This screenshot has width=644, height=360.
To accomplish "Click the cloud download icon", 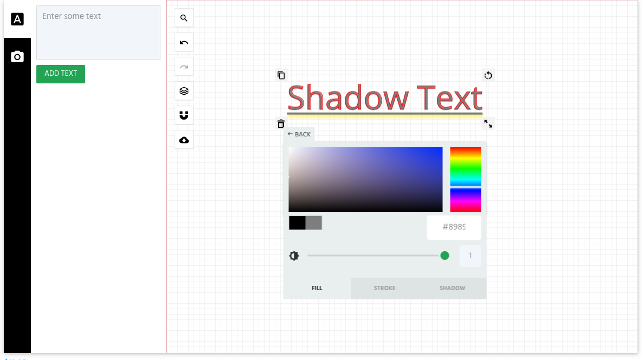I will click(x=184, y=139).
